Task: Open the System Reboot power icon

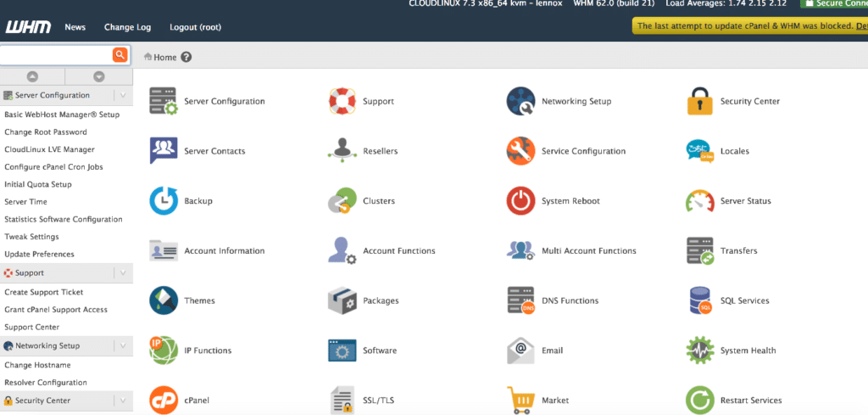Action: 520,201
